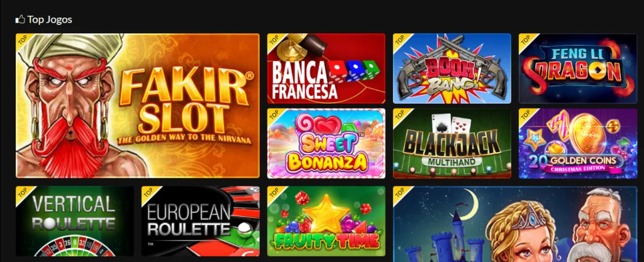Open the Boom Bang game tile
Image resolution: width=644 pixels, height=262 pixels.
pos(452,68)
